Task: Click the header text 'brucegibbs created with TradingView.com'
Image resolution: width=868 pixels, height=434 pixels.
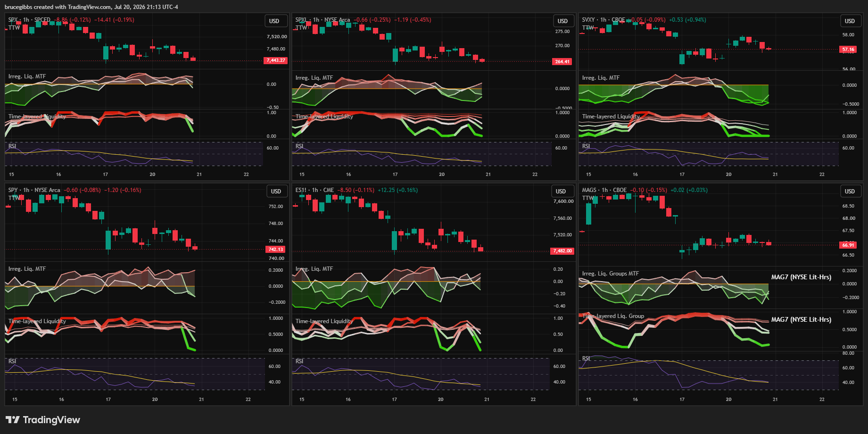Action: (58, 7)
